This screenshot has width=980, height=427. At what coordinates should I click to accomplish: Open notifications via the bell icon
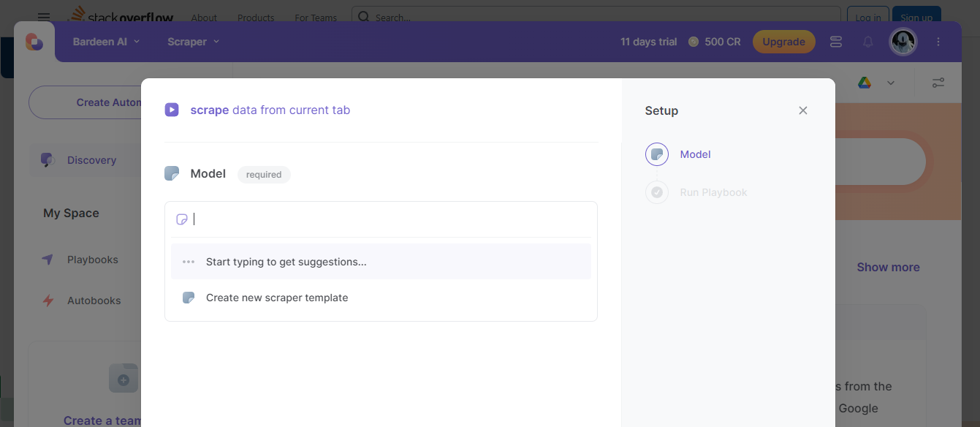point(867,42)
